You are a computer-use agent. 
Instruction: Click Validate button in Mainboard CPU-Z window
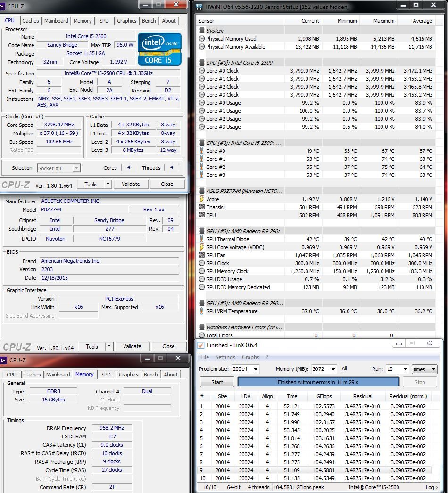point(132,346)
